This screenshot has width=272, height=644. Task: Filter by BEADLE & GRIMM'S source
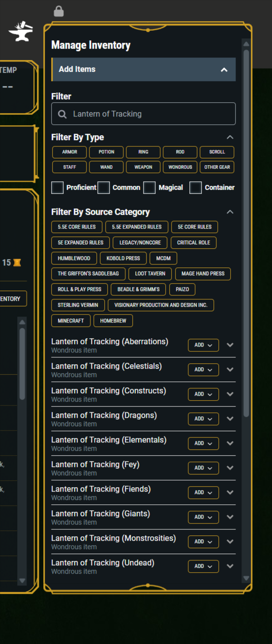pyautogui.click(x=139, y=290)
